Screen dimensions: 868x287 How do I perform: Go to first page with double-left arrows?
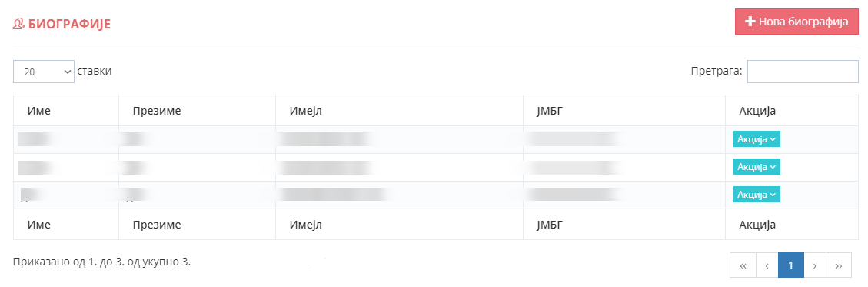pyautogui.click(x=743, y=265)
